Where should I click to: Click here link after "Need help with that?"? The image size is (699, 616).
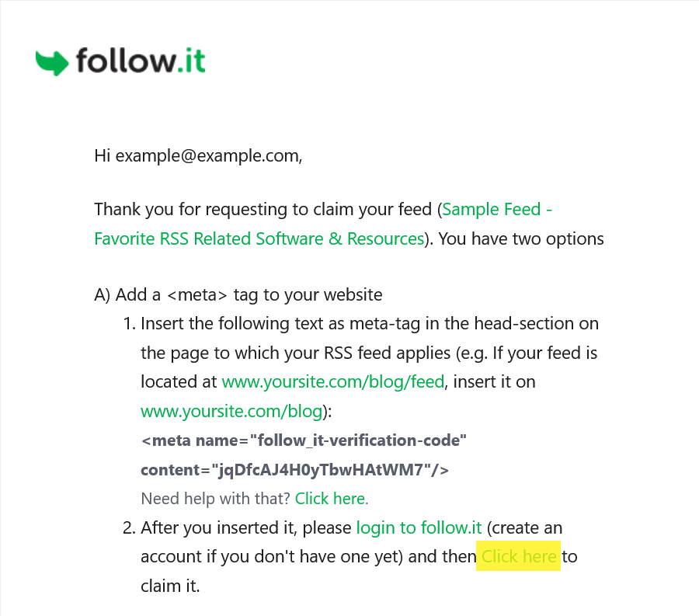330,499
